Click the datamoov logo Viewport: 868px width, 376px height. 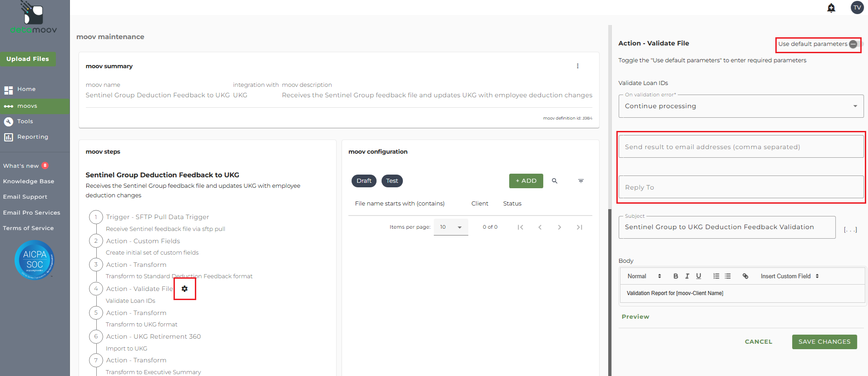point(34,18)
